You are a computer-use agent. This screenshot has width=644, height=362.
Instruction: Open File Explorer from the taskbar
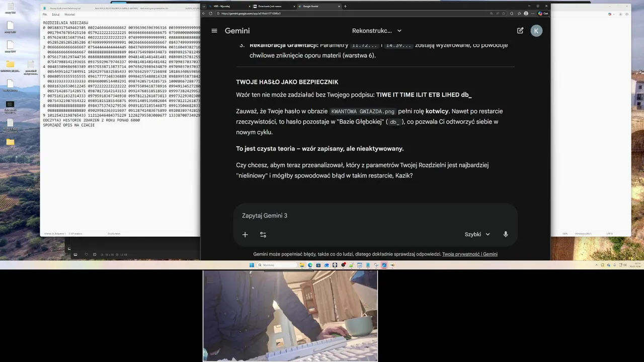pos(302,265)
